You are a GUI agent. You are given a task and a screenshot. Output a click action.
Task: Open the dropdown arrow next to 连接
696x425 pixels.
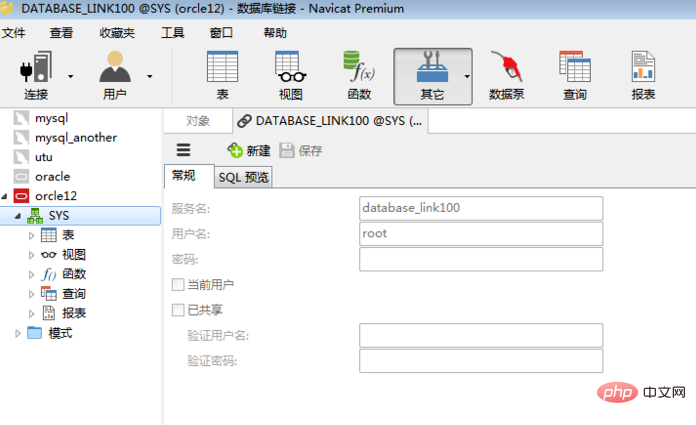[71, 76]
